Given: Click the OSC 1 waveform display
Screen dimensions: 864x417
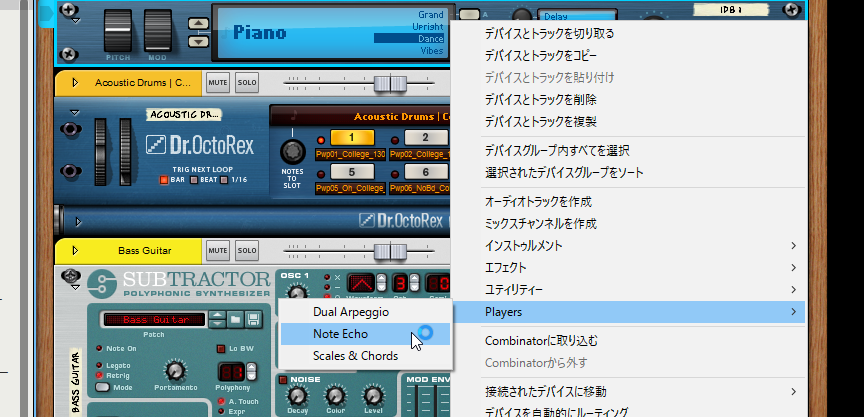Looking at the screenshot, I should 361,284.
